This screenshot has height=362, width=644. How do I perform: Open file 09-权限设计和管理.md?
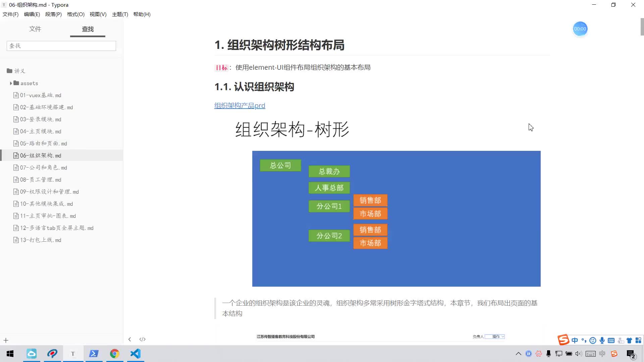(x=46, y=192)
